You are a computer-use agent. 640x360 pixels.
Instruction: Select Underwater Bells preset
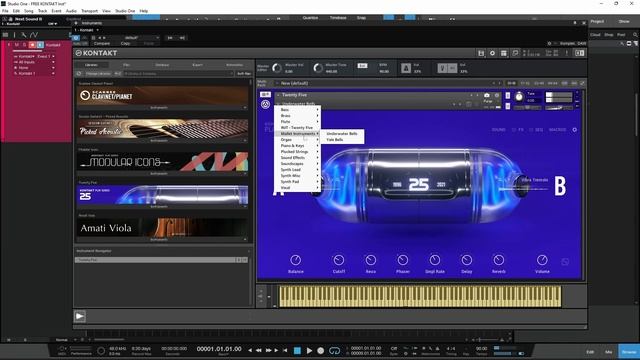[x=342, y=134]
